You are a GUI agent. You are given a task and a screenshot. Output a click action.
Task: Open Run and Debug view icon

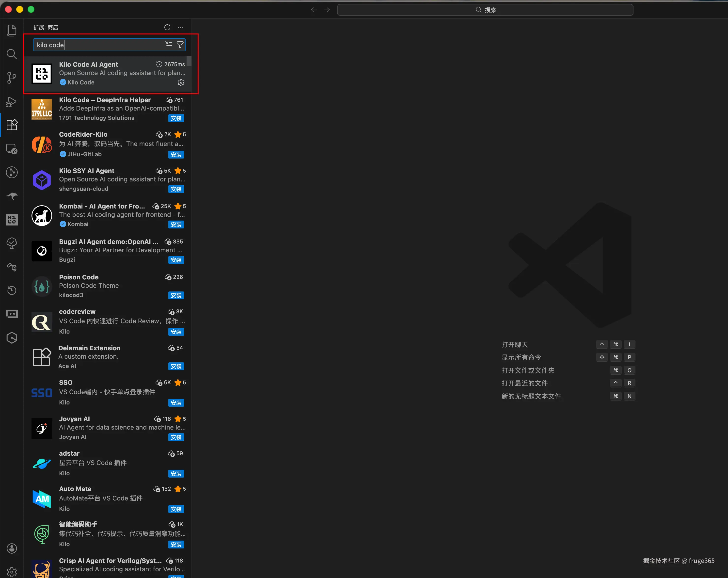tap(12, 101)
